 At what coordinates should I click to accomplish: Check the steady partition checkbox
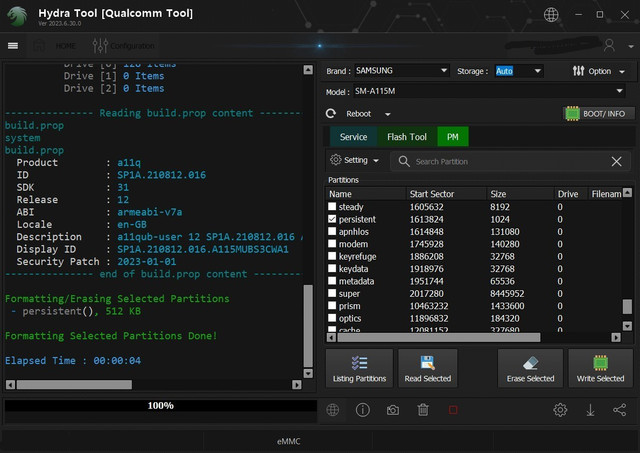[x=332, y=207]
